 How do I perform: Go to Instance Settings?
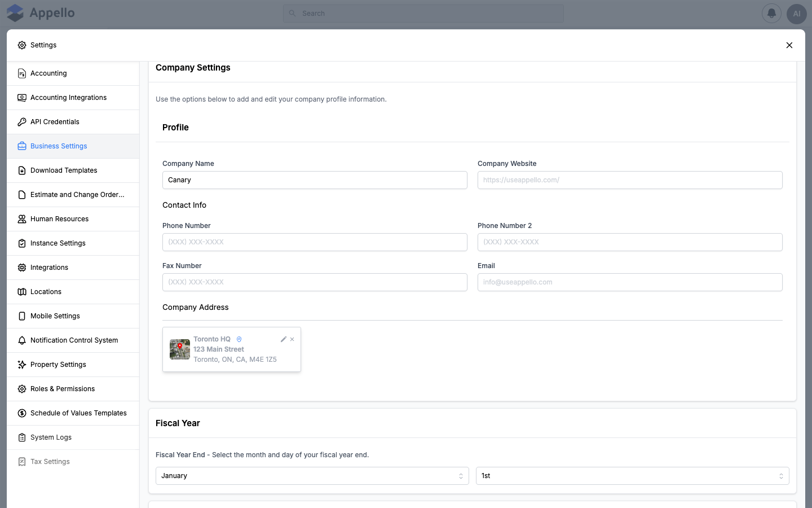[73, 243]
